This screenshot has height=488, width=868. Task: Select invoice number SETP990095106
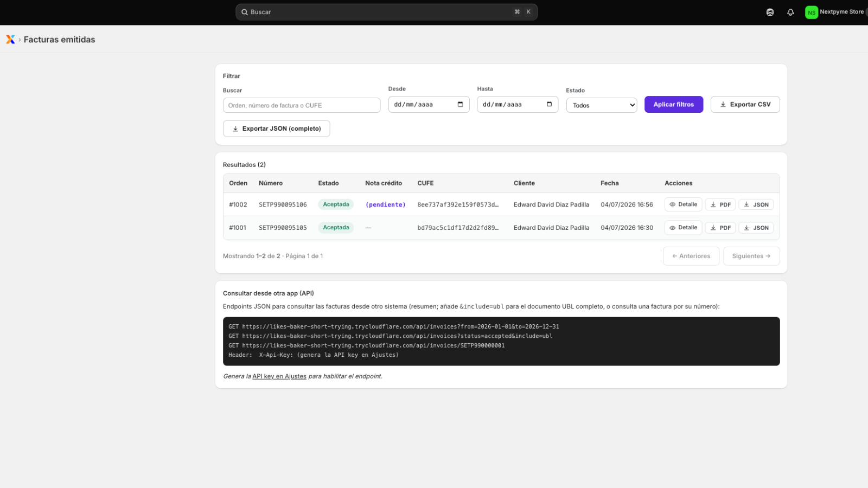pos(283,204)
